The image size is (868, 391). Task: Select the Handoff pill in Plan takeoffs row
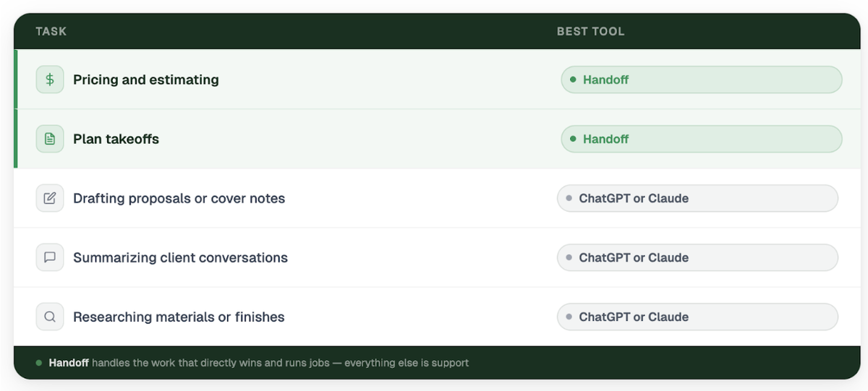702,139
